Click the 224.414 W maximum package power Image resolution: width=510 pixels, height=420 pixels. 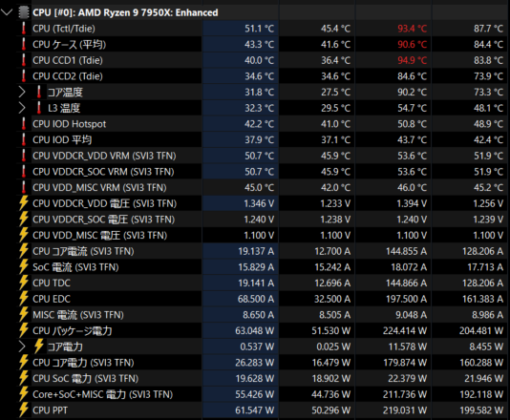point(405,331)
